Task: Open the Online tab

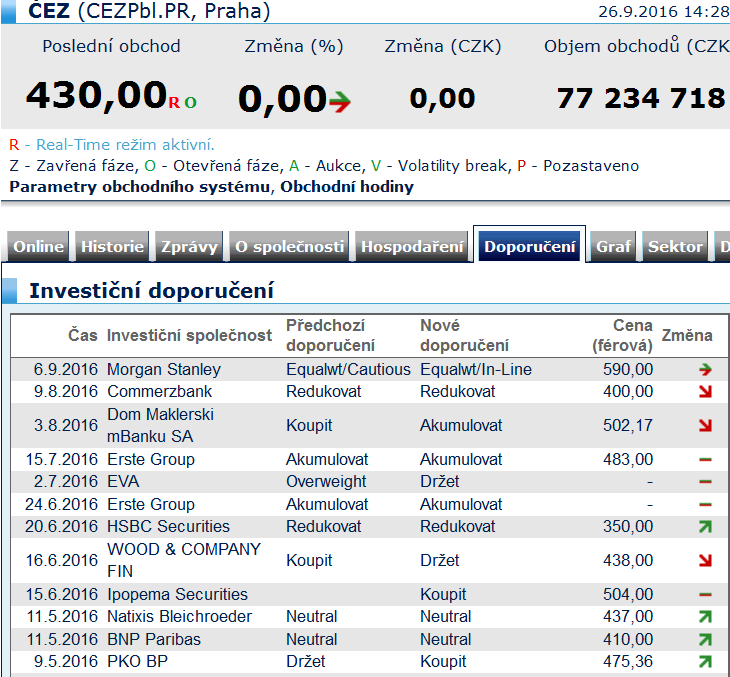Action: pyautogui.click(x=38, y=246)
